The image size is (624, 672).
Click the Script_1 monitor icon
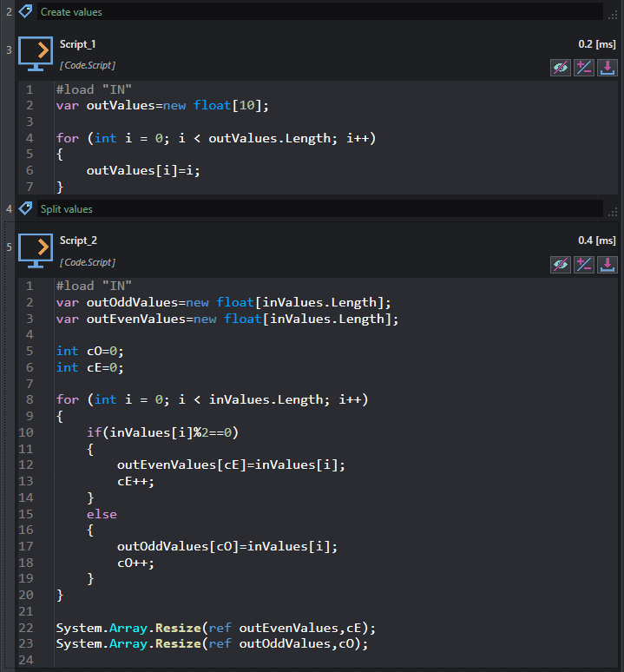tap(36, 54)
